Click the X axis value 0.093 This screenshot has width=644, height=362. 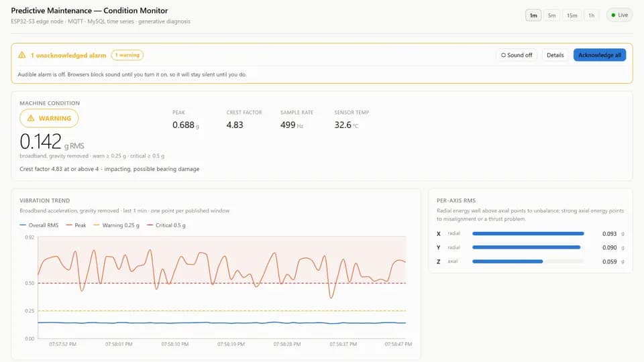pos(610,234)
